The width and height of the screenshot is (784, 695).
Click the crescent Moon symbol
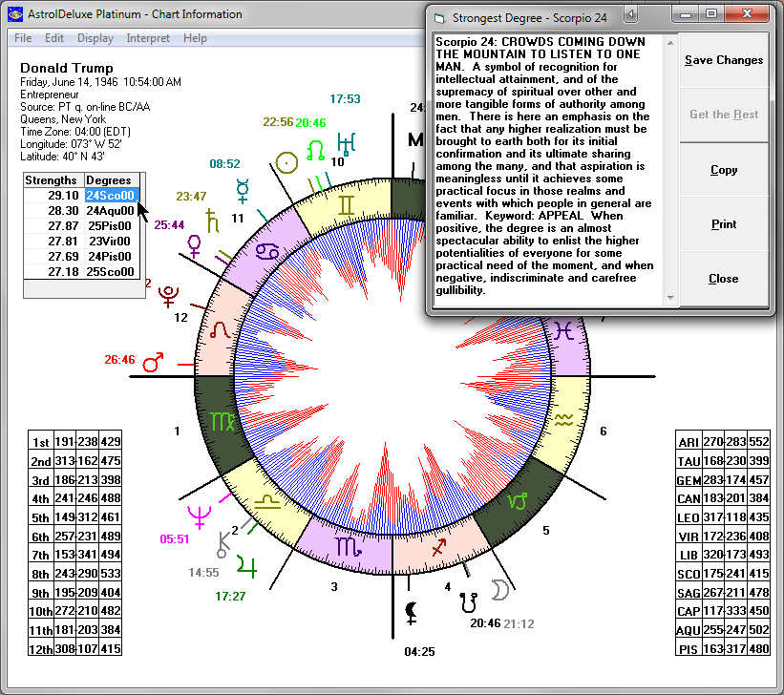point(499,591)
